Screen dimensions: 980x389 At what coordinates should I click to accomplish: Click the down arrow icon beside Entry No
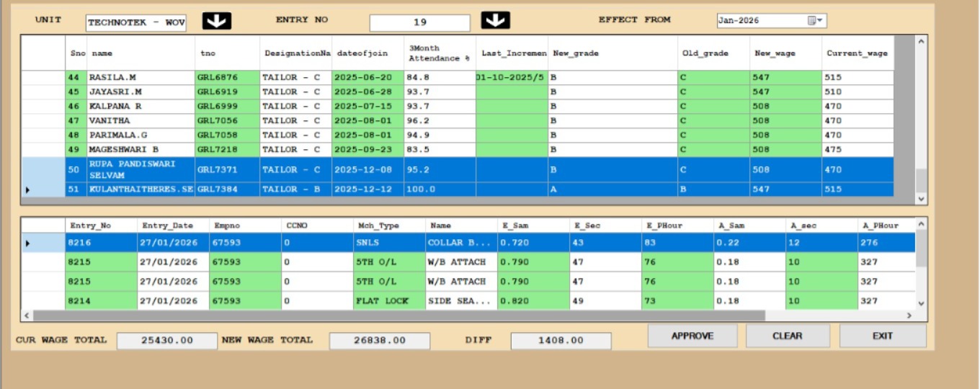pyautogui.click(x=495, y=20)
